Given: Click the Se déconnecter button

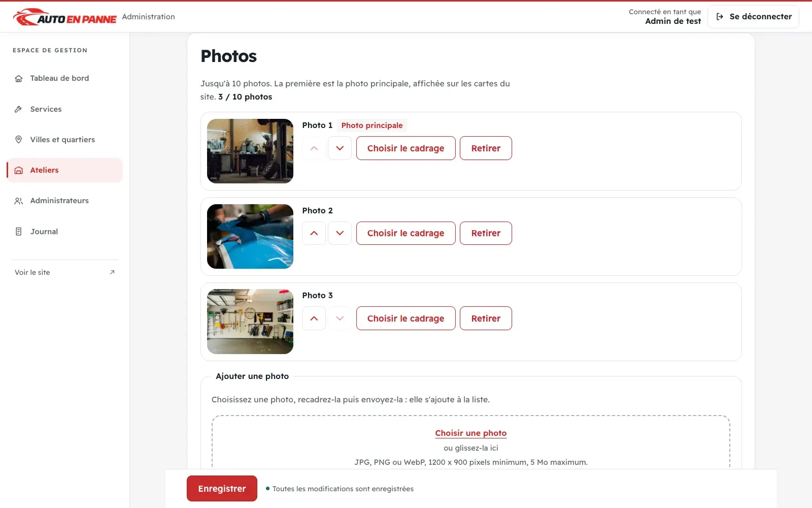Looking at the screenshot, I should click(753, 17).
